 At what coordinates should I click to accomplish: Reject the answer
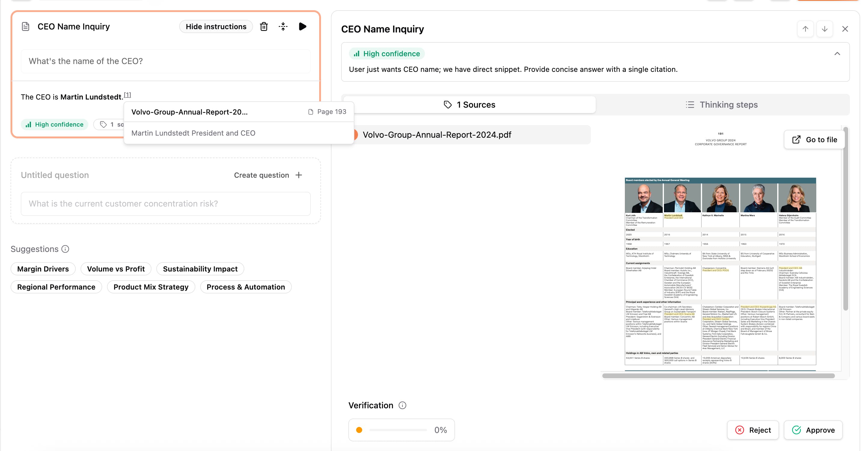753,430
